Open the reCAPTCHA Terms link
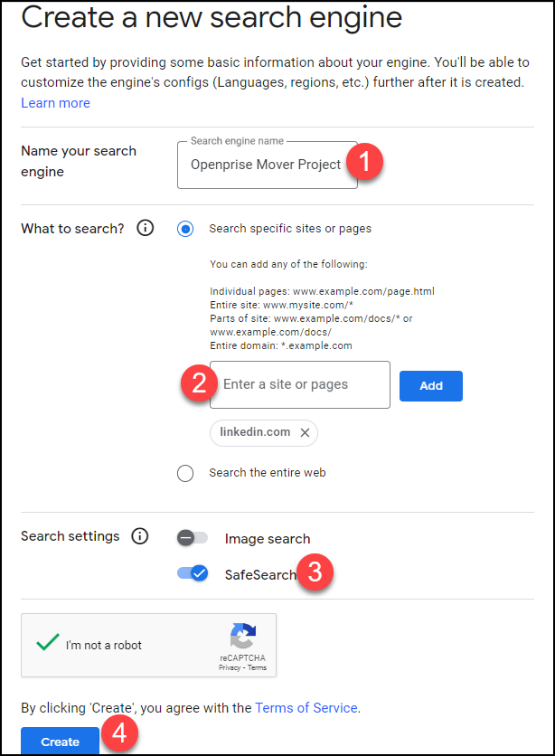Image resolution: width=555 pixels, height=756 pixels. tap(257, 668)
